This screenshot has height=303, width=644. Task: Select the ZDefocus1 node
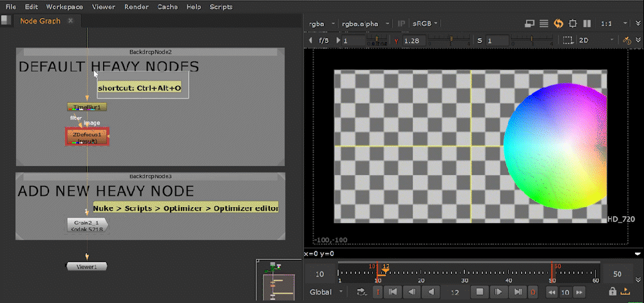(x=87, y=136)
